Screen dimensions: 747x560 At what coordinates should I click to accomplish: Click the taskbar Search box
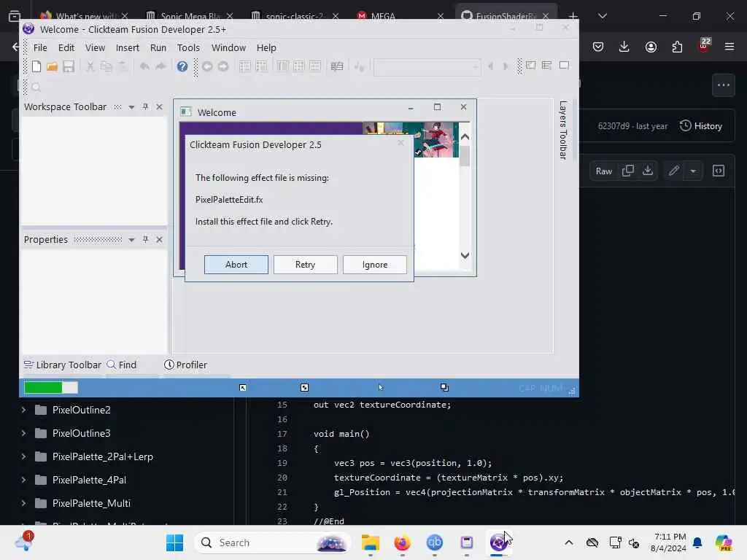click(x=272, y=542)
